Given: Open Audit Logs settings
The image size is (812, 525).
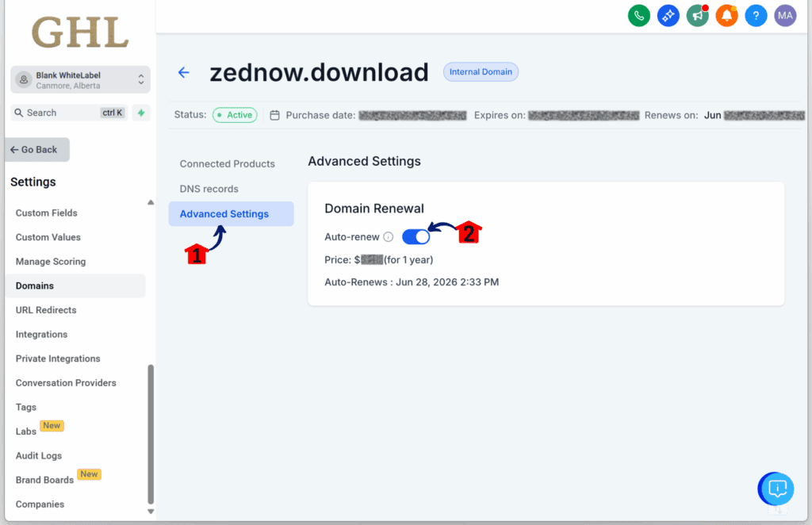Looking at the screenshot, I should click(39, 456).
